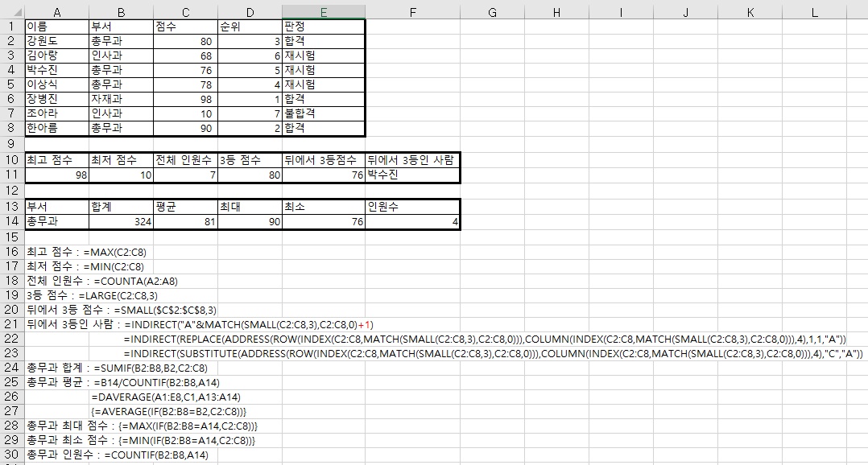Click the 합계 header cell
Image resolution: width=868 pixels, height=465 pixels.
click(x=122, y=207)
